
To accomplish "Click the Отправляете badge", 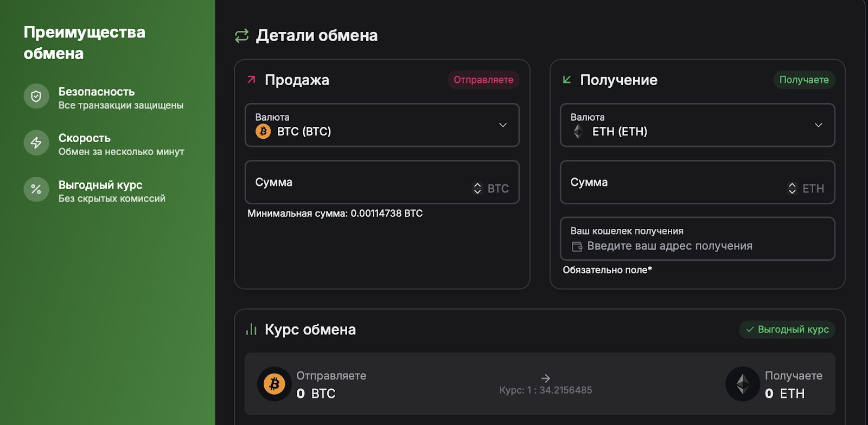I will click(483, 80).
